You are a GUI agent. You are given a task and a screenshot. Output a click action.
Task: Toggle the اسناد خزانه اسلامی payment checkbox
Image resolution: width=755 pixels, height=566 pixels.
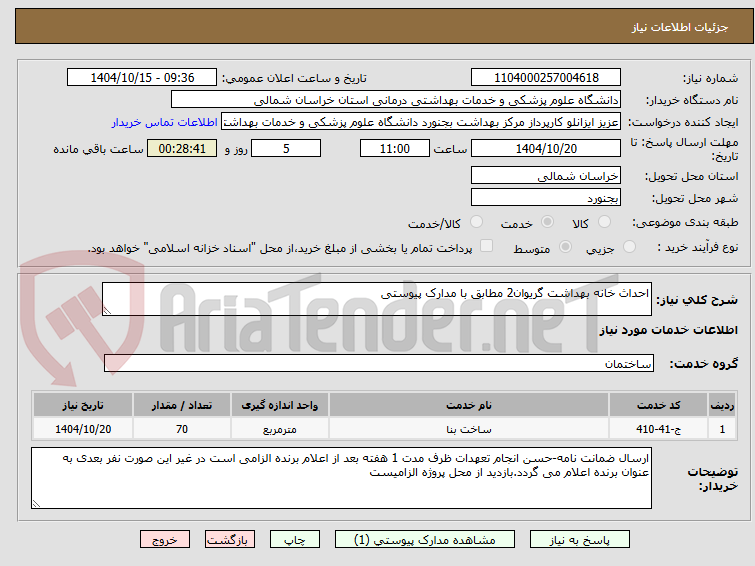click(x=486, y=246)
